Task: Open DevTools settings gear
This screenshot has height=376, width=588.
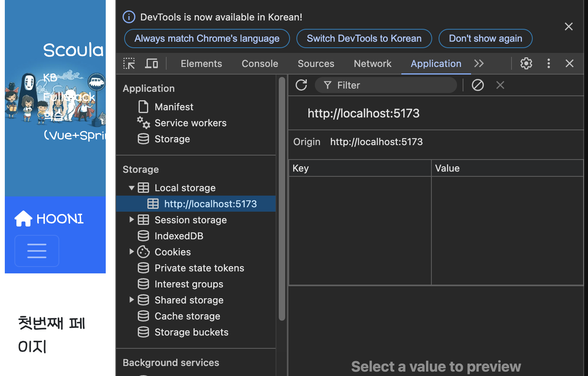Action: coord(526,63)
